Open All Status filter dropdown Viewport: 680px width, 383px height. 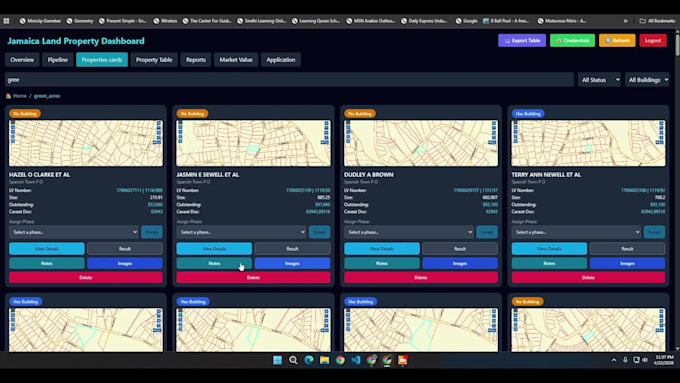tap(599, 80)
